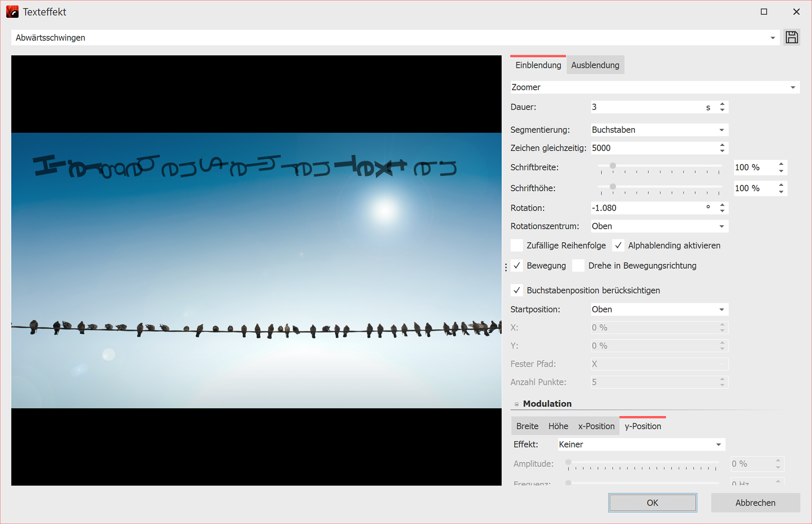Click the Texteffekt application icon

[12, 12]
